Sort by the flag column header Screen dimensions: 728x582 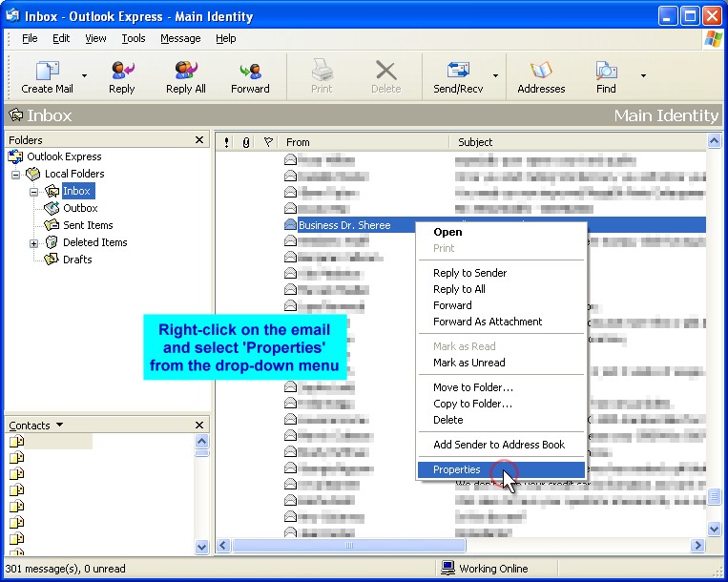pos(268,142)
